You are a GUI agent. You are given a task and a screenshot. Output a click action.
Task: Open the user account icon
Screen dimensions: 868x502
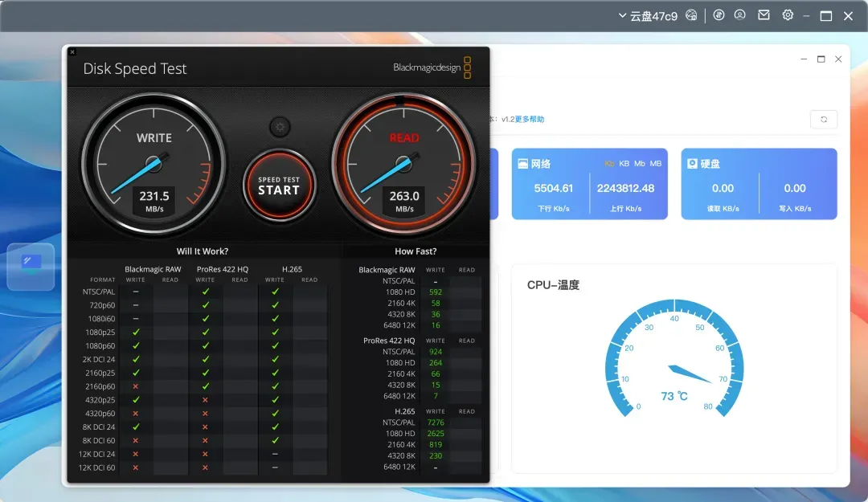tap(739, 15)
